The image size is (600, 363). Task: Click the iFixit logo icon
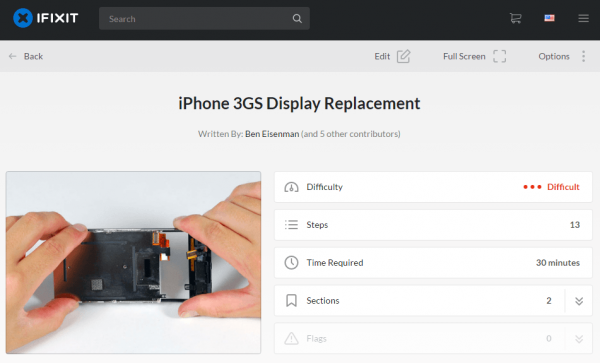[23, 18]
